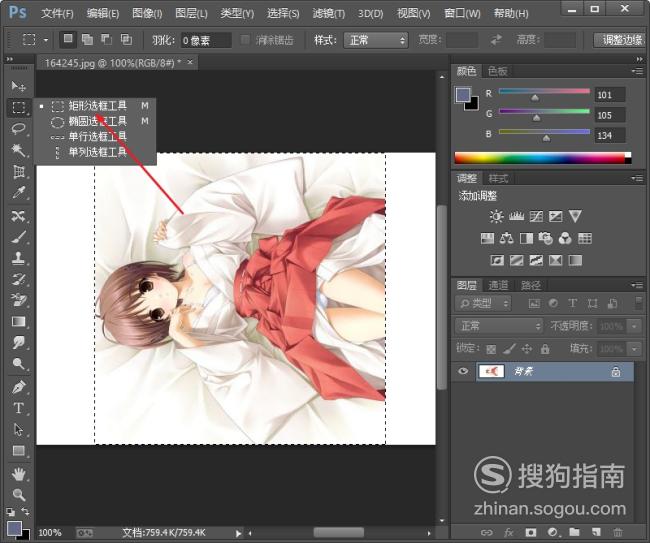Image resolution: width=650 pixels, height=543 pixels.
Task: Click the 调整边缘 button
Action: 620,40
